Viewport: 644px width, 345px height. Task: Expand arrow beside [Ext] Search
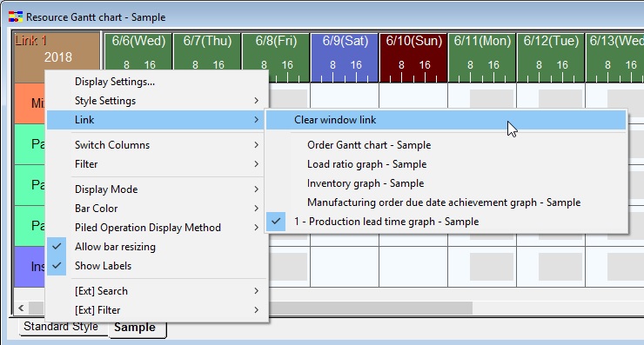tap(256, 291)
